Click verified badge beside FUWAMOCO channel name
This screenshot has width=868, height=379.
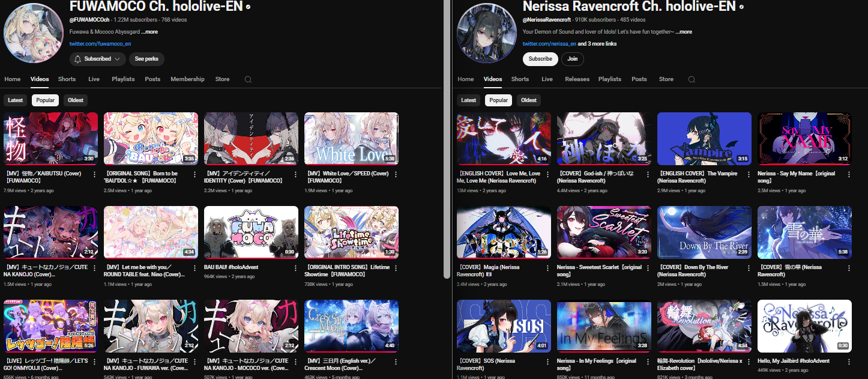[x=248, y=7]
